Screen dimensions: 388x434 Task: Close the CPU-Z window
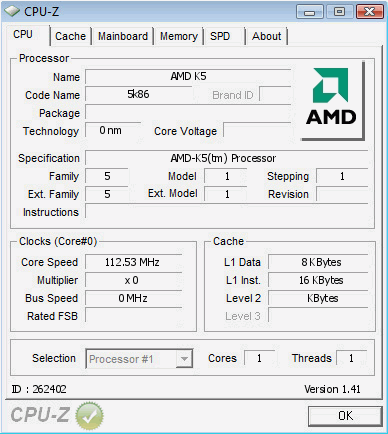coord(369,12)
